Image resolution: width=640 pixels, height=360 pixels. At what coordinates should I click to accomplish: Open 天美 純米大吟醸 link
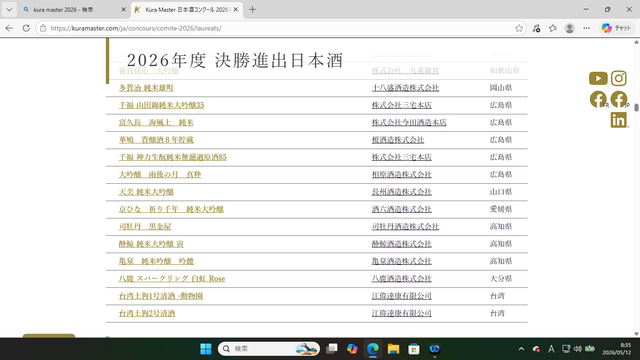[x=146, y=192]
